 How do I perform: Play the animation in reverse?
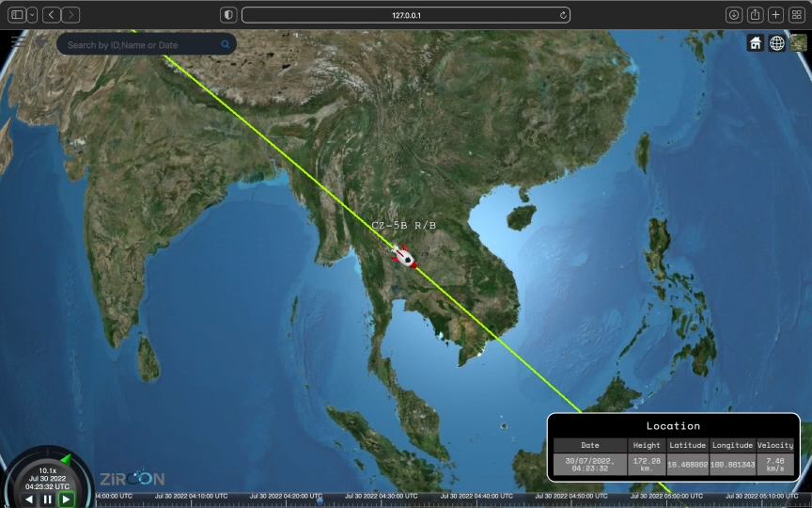(x=29, y=500)
